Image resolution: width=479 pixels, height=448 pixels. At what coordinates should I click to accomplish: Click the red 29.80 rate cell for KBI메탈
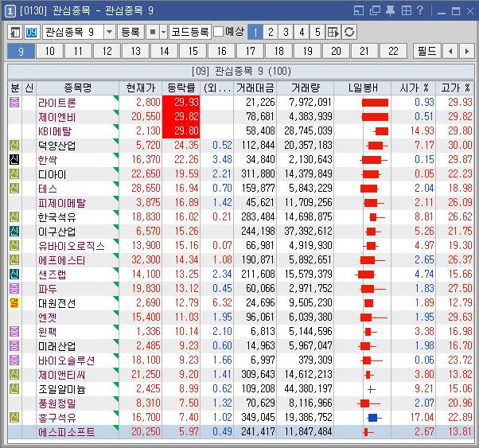click(181, 131)
